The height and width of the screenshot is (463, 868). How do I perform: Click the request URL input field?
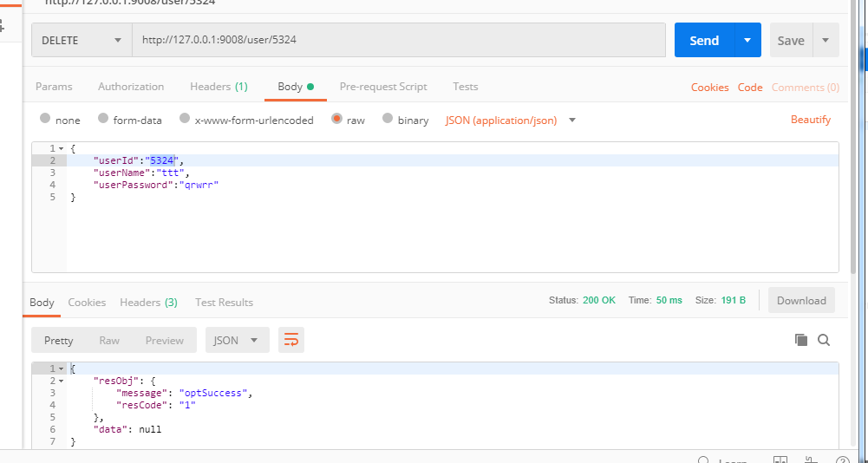[x=399, y=40]
